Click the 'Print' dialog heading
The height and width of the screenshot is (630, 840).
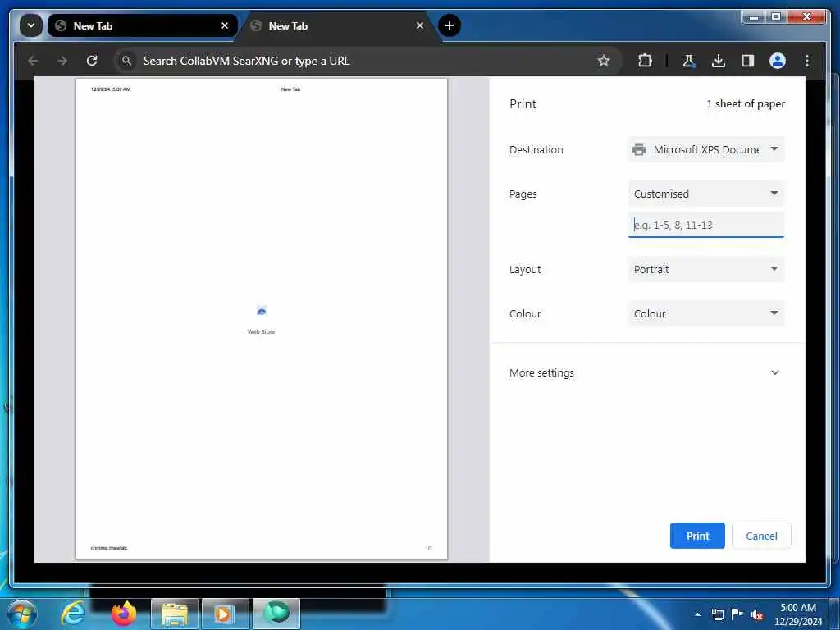(523, 104)
